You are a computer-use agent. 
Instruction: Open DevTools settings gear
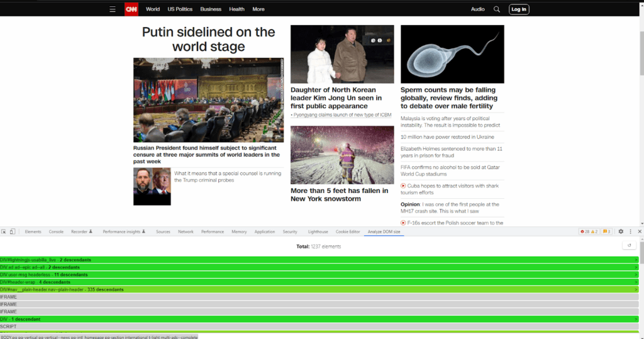(621, 231)
